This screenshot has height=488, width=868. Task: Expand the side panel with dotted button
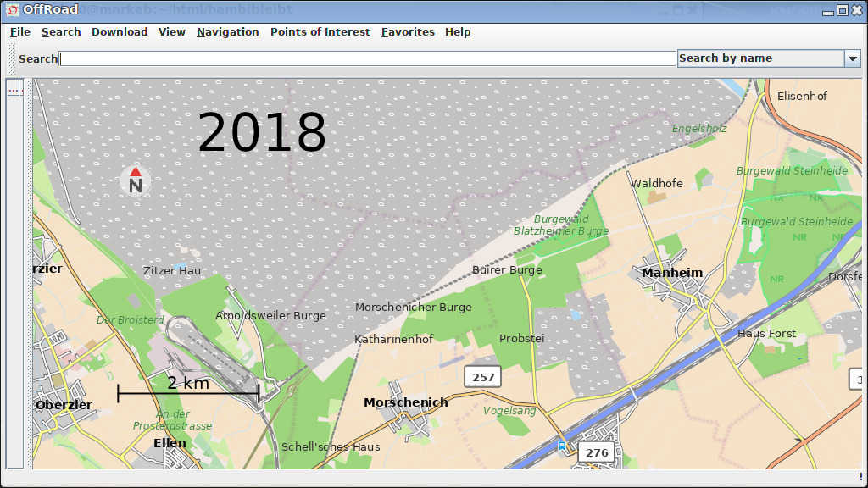[x=14, y=88]
